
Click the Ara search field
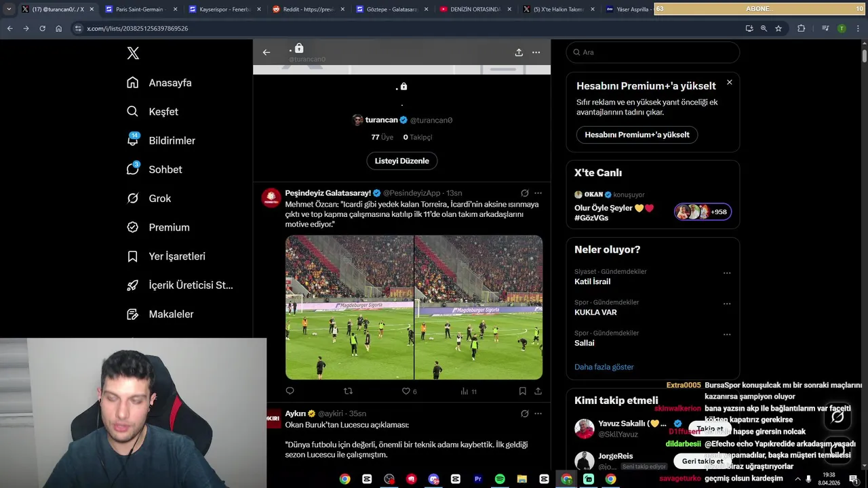point(652,52)
